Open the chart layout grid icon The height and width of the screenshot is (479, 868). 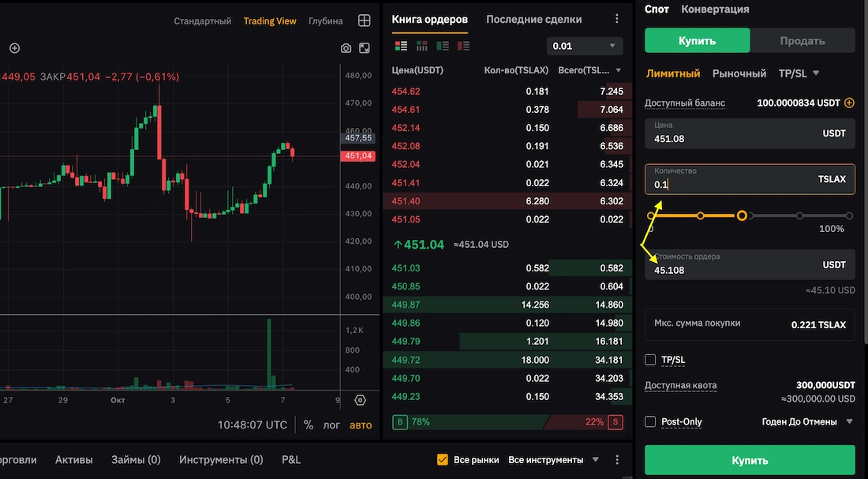tap(364, 21)
